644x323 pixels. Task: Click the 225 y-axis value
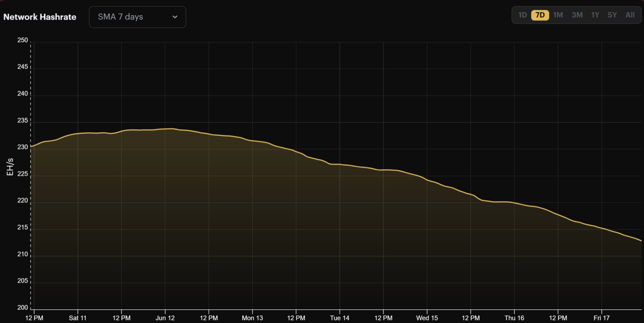click(x=23, y=174)
